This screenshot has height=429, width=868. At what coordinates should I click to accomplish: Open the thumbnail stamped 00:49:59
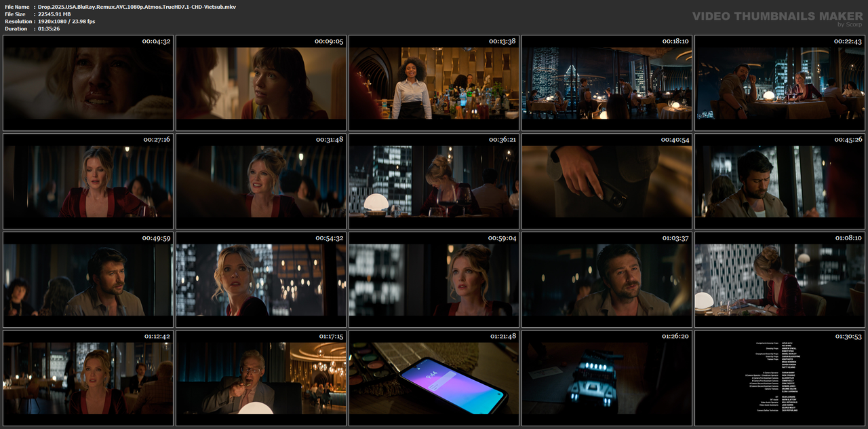[88, 280]
